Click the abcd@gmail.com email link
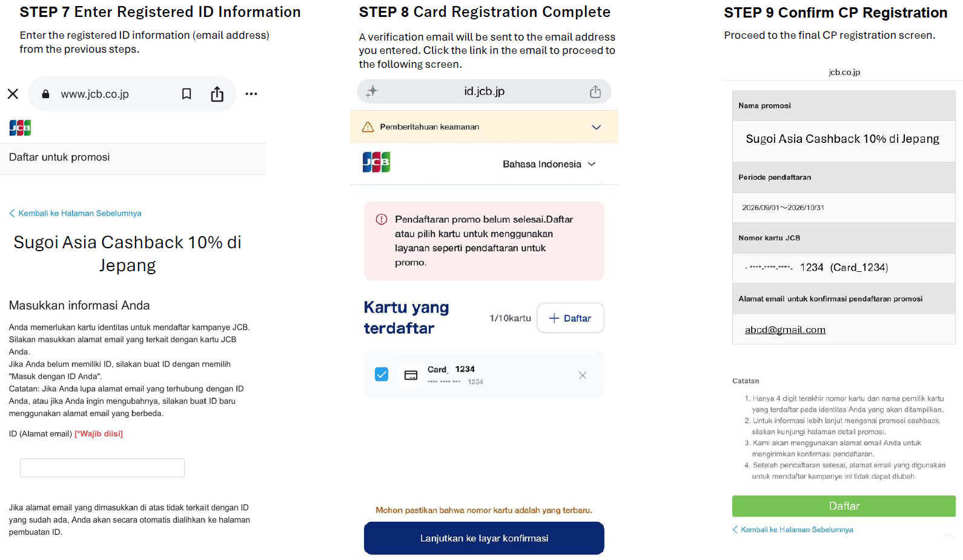963x560 pixels. click(x=785, y=330)
